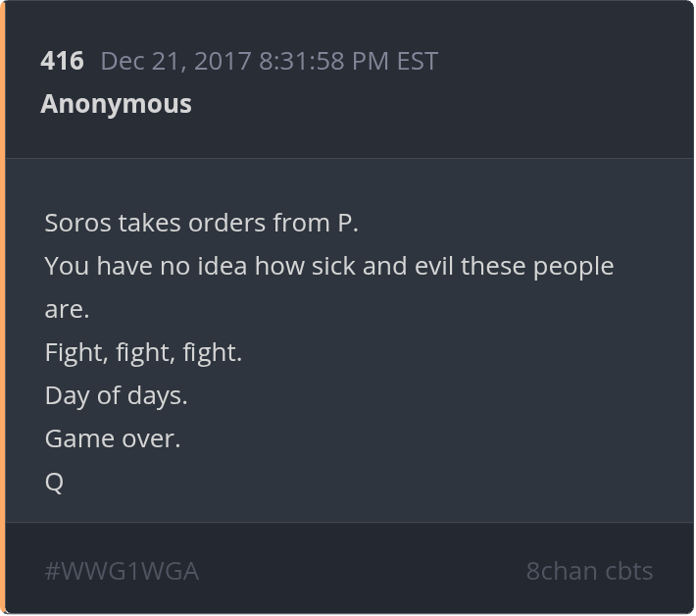
Task: Select the Anonymous author name
Action: tap(116, 104)
